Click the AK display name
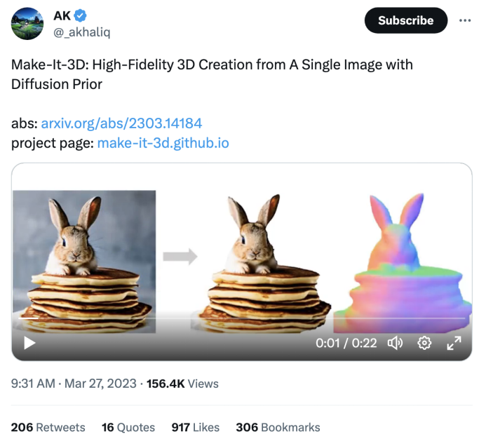 [x=62, y=15]
